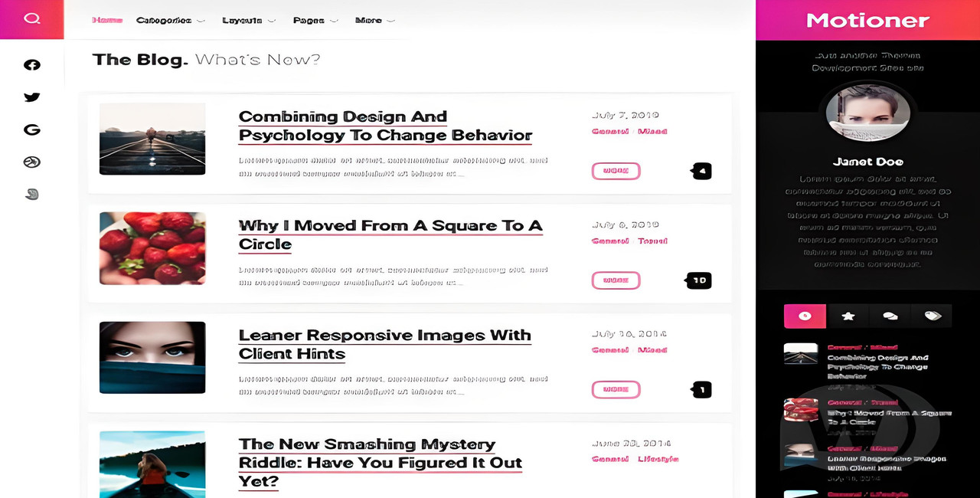Click "The Blog." page heading

click(140, 60)
